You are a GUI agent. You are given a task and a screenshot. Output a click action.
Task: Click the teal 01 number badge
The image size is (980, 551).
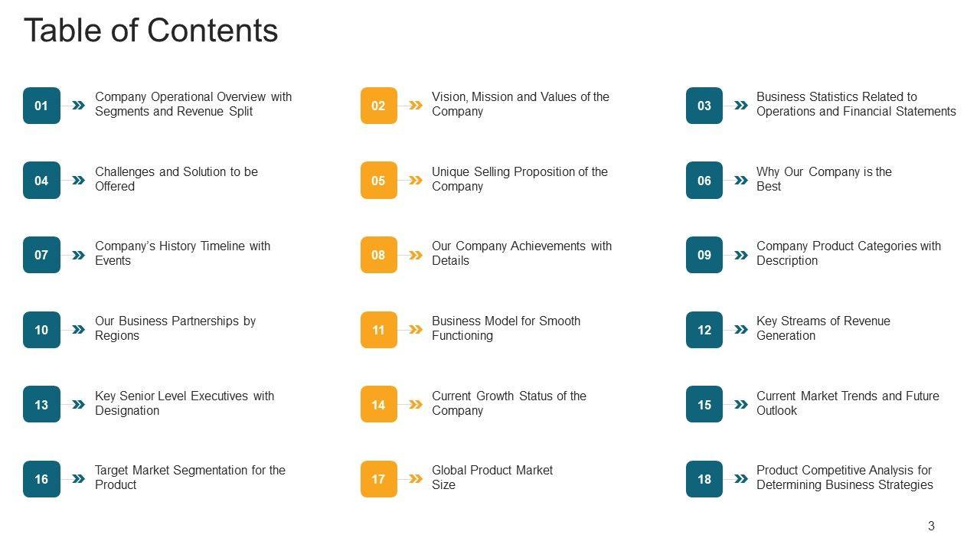41,106
